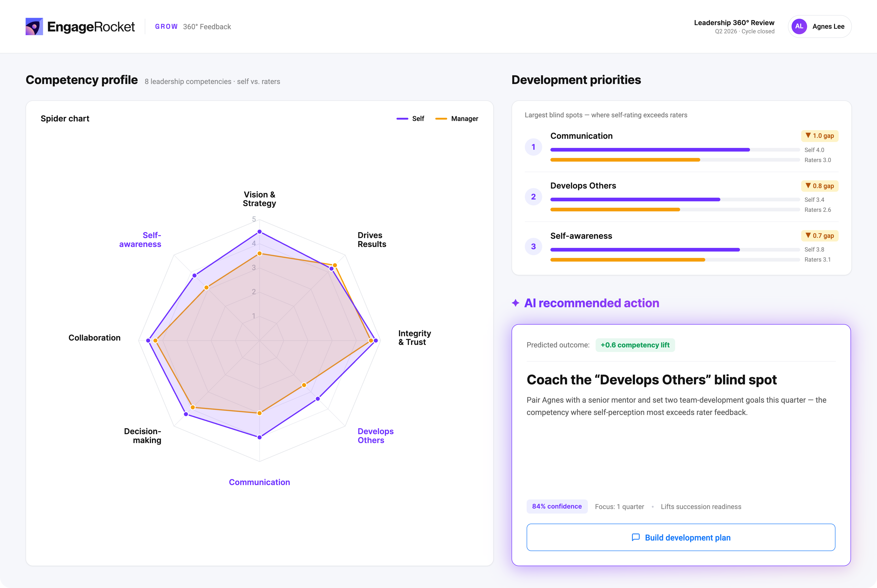The height and width of the screenshot is (588, 877).
Task: Select the Leadership 360° Review cycle title
Action: [x=734, y=23]
